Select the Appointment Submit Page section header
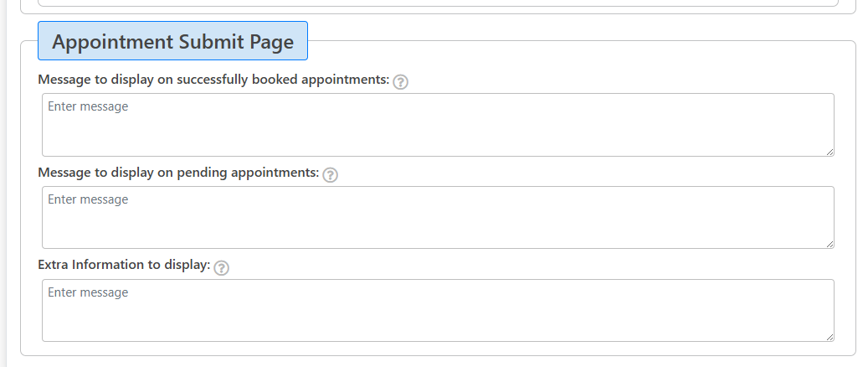The width and height of the screenshot is (868, 367). (172, 41)
